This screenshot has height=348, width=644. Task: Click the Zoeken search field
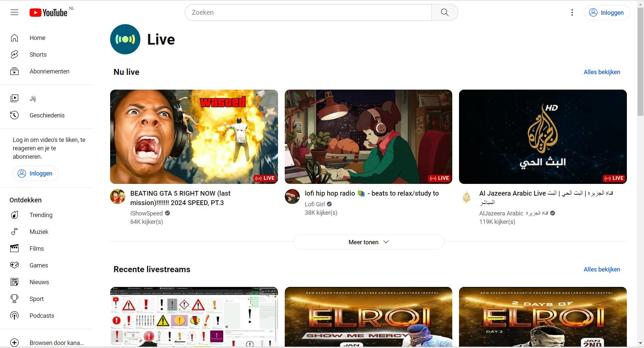point(308,12)
